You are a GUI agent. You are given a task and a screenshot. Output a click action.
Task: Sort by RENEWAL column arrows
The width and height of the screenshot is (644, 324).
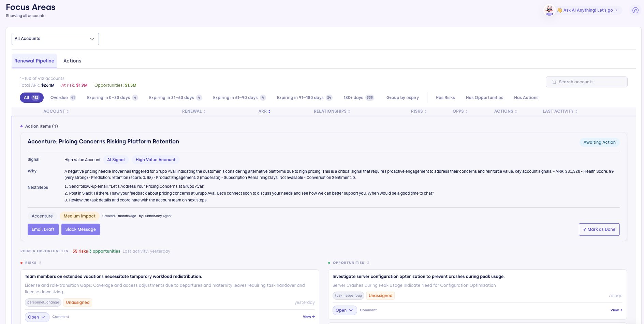tap(204, 111)
